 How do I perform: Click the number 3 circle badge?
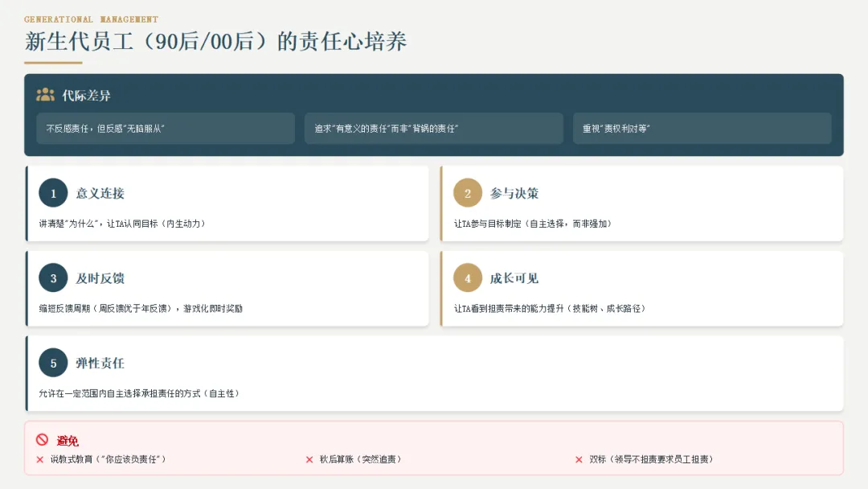point(53,278)
